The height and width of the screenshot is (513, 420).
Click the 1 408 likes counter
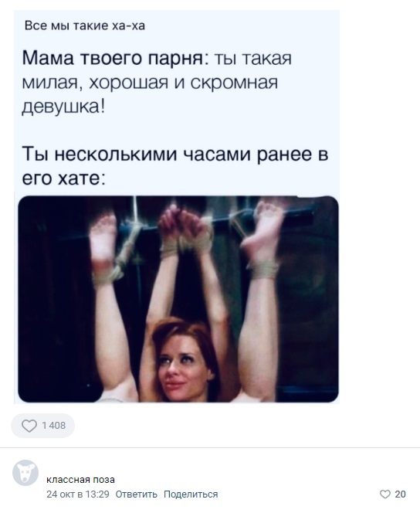53,426
